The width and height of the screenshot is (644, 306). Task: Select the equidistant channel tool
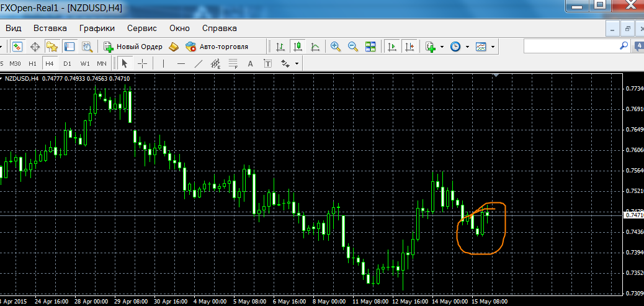tap(216, 64)
